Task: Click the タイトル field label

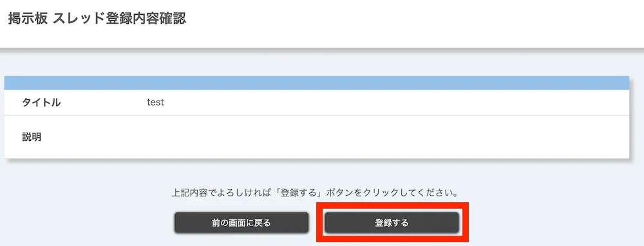Action: point(41,102)
